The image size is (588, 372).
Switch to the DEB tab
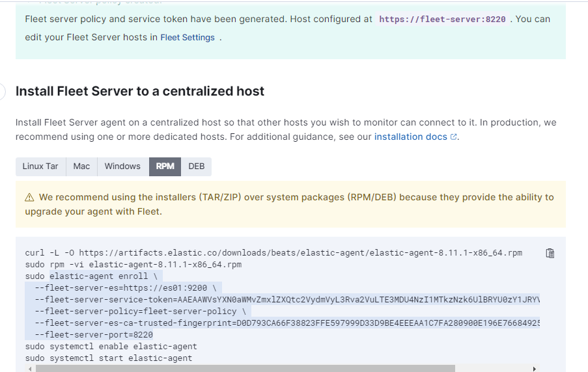click(x=197, y=166)
